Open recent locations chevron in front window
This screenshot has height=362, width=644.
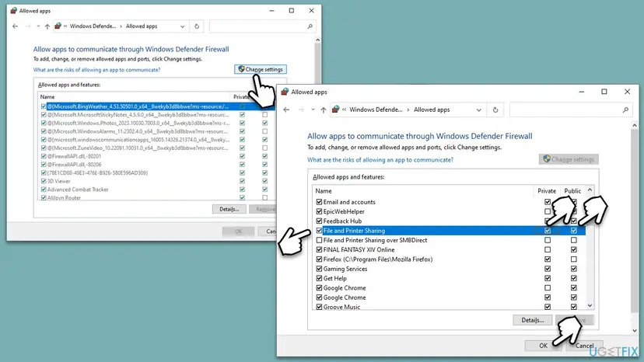coord(313,110)
